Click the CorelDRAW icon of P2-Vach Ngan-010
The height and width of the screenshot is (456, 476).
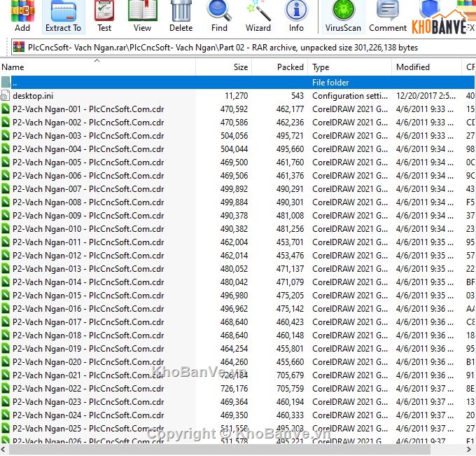[x=6, y=229]
